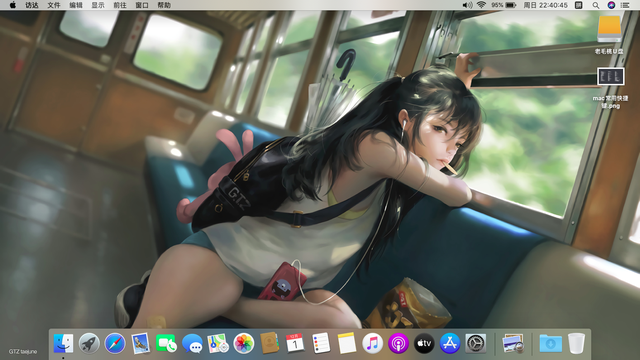The height and width of the screenshot is (360, 640).
Task: Expand the Downloads folder stack
Action: click(550, 343)
